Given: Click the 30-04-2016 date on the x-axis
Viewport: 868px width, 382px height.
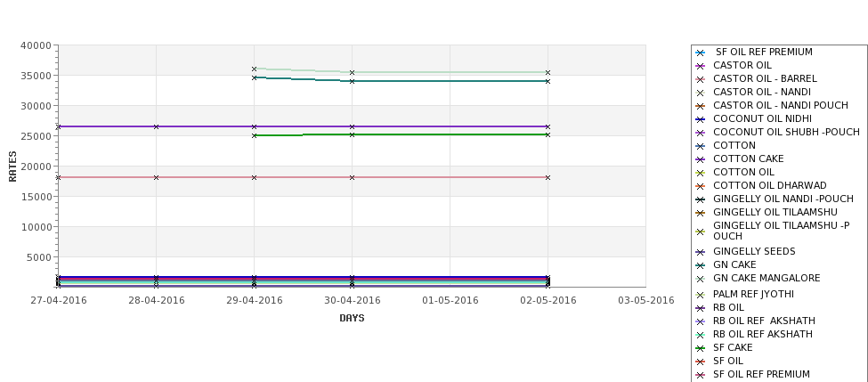Looking at the screenshot, I should point(353,300).
